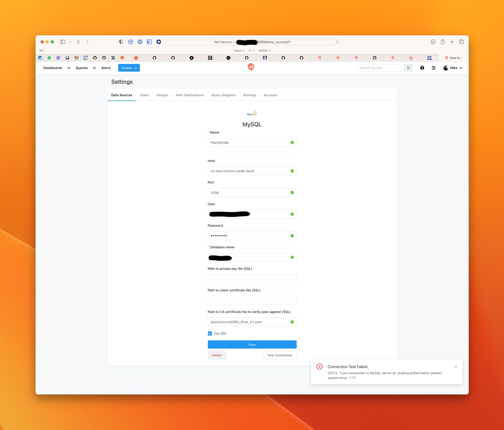The image size is (504, 430).
Task: Click the favorites grid icon
Action: tap(41, 50)
